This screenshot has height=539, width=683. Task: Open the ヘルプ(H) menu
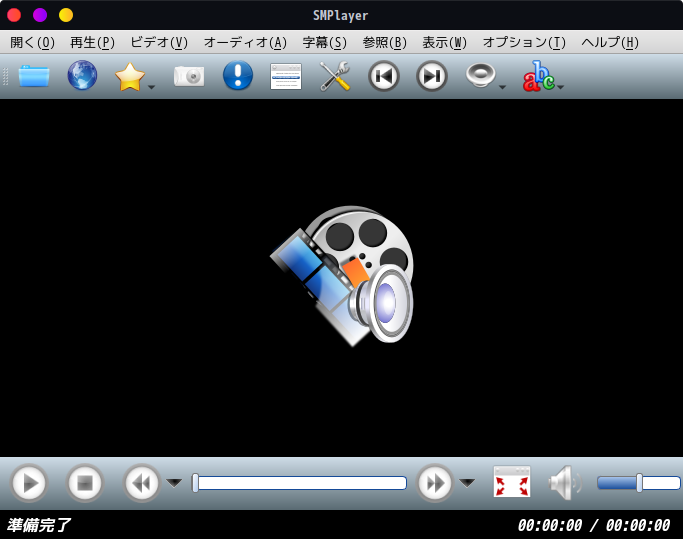click(610, 42)
